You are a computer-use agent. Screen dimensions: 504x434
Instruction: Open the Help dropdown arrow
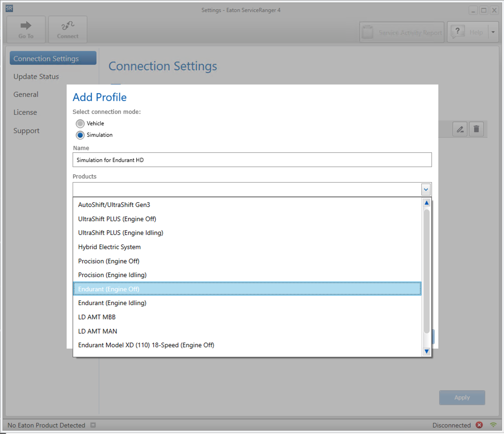click(493, 32)
